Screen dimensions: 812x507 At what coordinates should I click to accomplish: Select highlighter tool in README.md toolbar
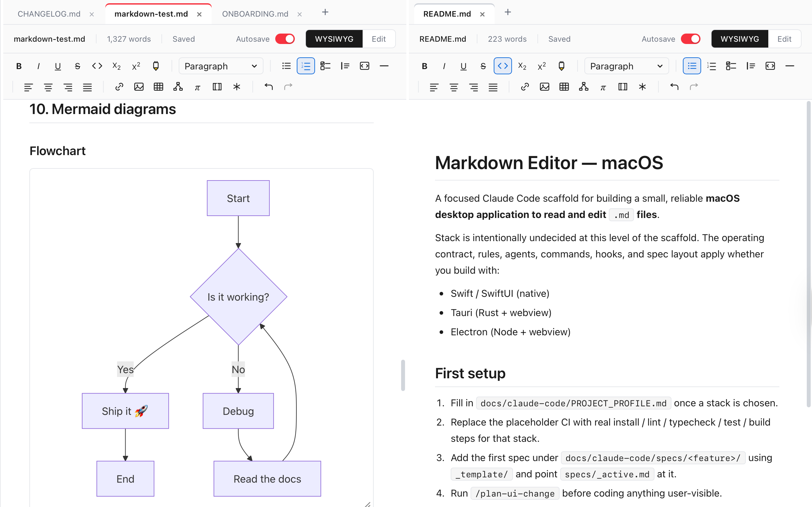tap(561, 66)
